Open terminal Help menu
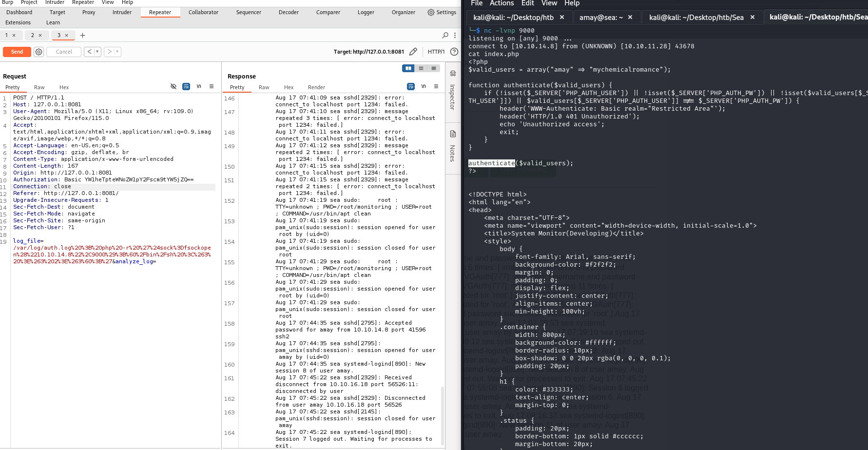This screenshot has width=868, height=450. click(572, 3)
